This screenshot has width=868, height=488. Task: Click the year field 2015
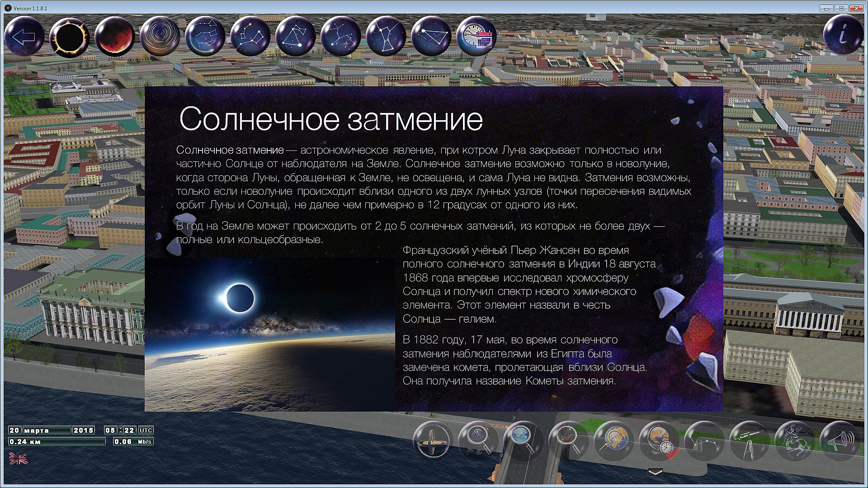[x=84, y=430]
